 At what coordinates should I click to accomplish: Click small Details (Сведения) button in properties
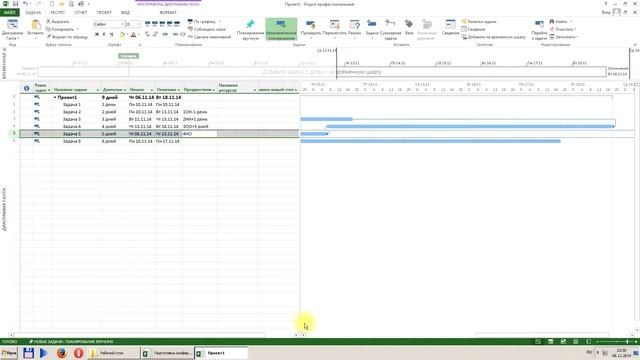tap(473, 29)
